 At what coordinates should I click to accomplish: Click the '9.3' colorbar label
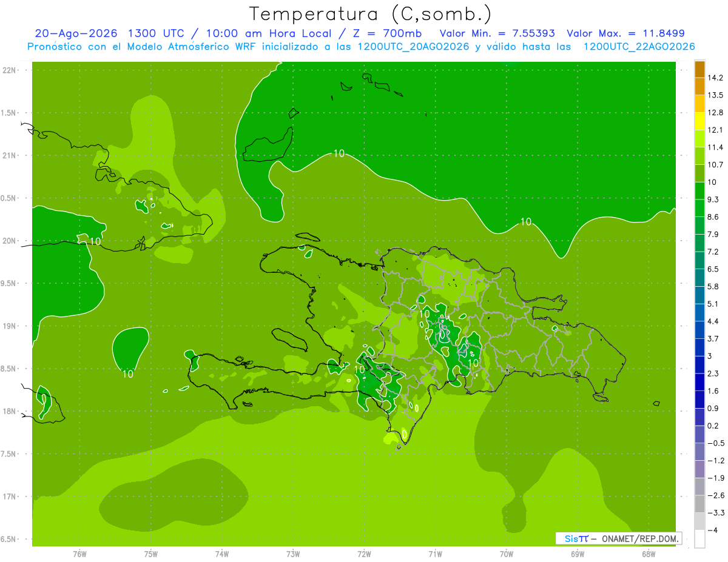click(x=713, y=199)
